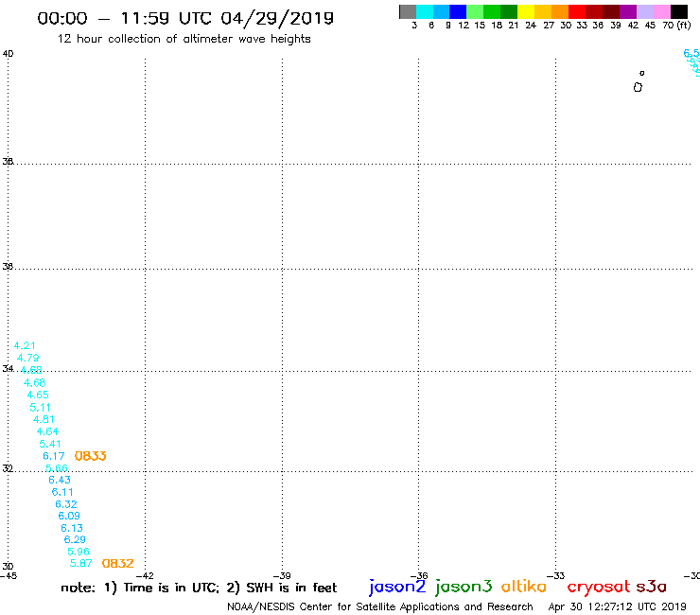
Task: Click the '32' latitude axis label
Action: coord(8,468)
